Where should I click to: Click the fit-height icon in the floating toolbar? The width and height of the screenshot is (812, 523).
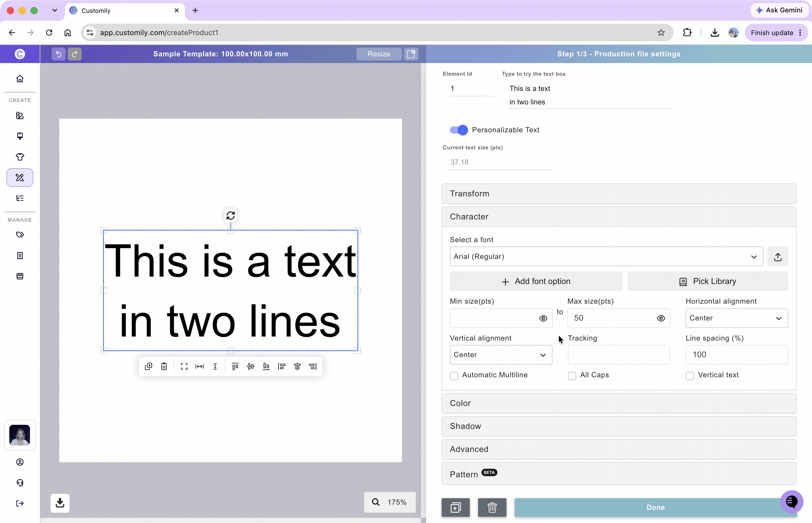(215, 366)
